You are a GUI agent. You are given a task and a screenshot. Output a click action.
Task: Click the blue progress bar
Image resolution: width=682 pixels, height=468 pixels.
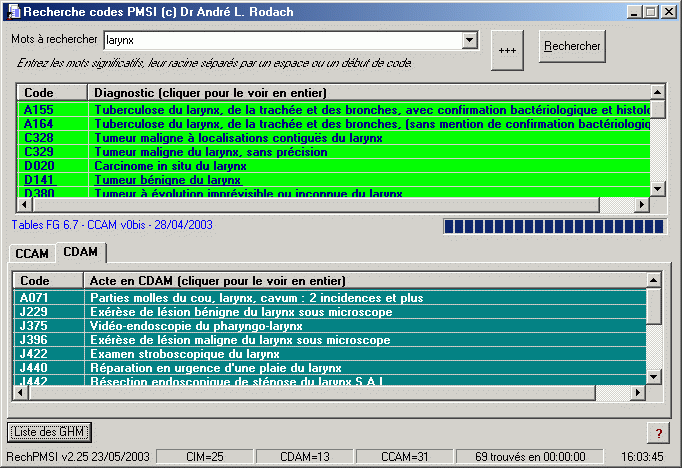tap(555, 228)
